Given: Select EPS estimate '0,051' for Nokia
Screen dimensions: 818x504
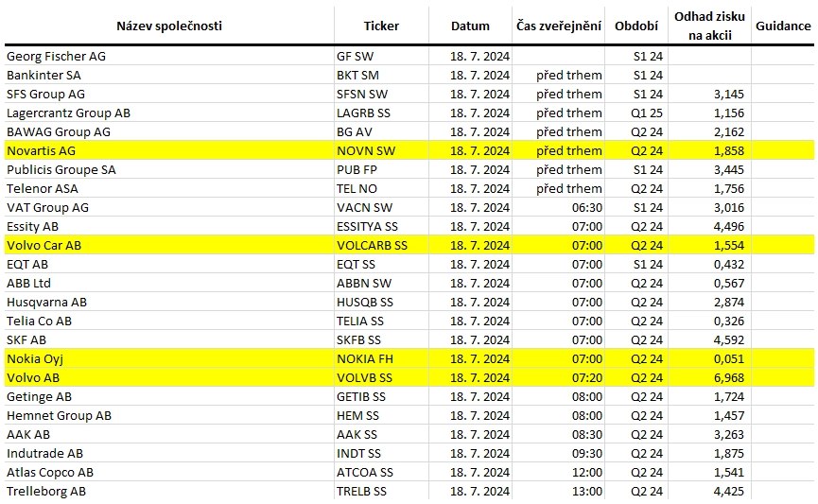Looking at the screenshot, I should [x=729, y=359].
